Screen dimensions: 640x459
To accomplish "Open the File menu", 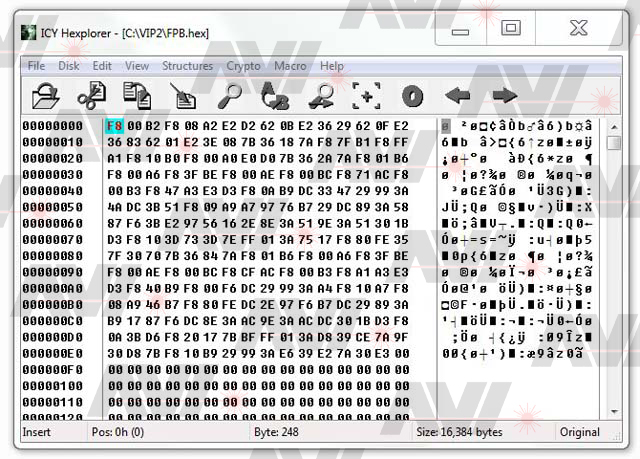I will coord(36,66).
